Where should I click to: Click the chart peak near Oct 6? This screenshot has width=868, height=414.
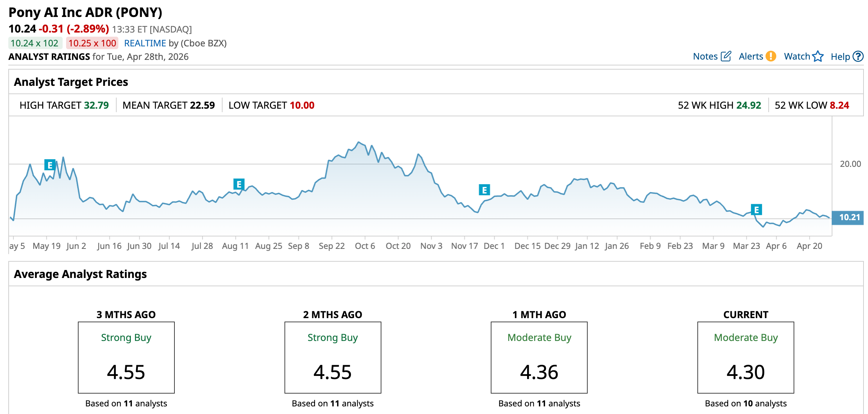359,142
